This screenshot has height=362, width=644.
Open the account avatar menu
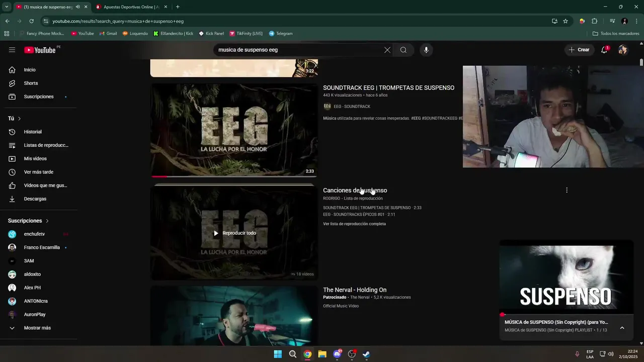(623, 50)
